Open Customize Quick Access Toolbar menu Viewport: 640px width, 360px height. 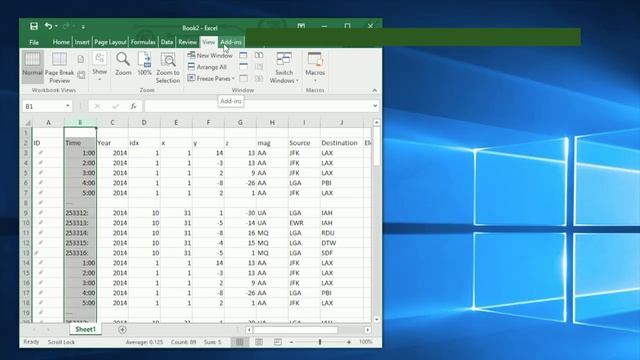tap(83, 27)
